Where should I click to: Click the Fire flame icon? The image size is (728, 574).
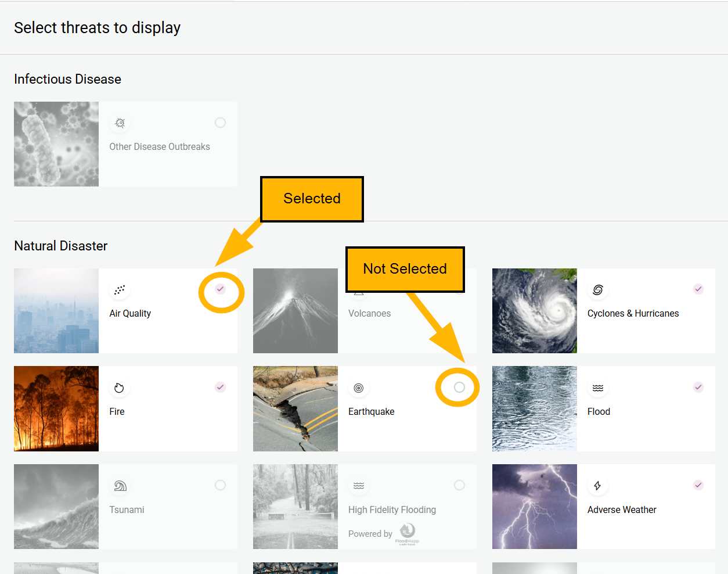120,388
